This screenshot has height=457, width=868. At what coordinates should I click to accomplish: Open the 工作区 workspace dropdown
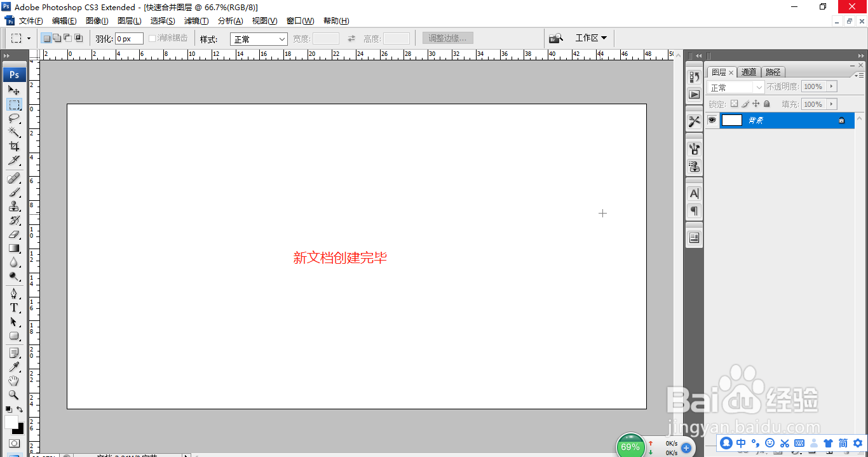591,38
